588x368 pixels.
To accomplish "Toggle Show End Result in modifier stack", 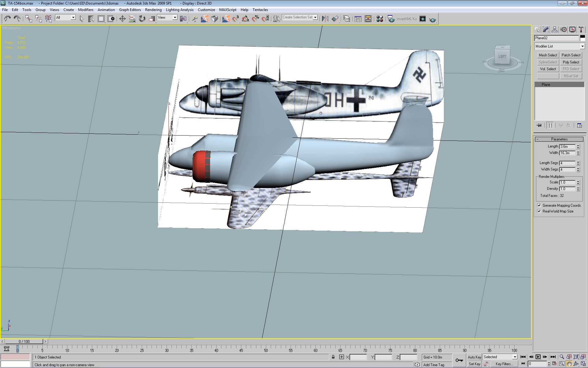I will point(550,125).
